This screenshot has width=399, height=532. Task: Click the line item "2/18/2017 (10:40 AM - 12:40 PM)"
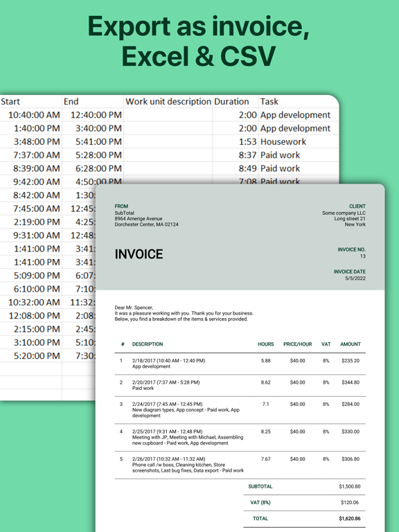pyautogui.click(x=168, y=361)
